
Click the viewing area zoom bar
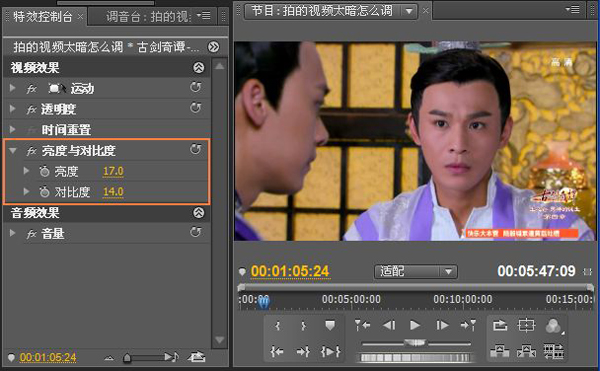(416, 287)
